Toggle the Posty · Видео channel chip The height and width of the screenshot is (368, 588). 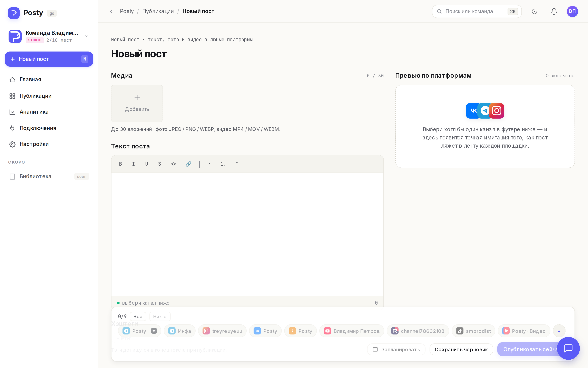pyautogui.click(x=524, y=331)
